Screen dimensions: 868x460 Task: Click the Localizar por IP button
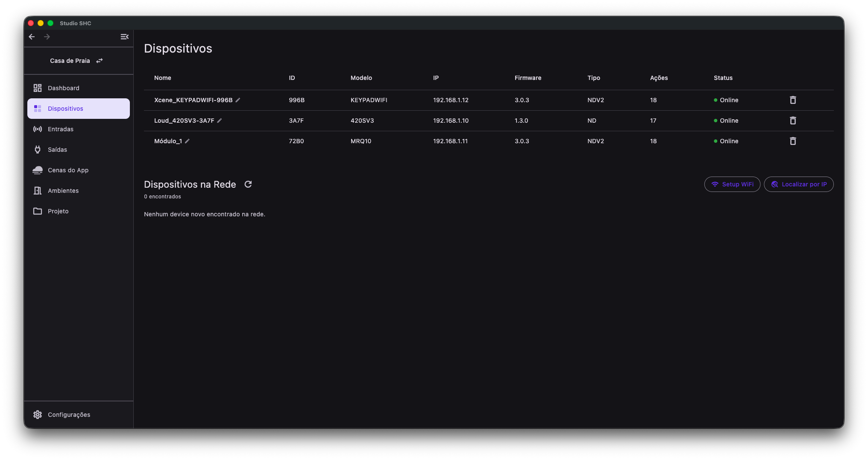pos(799,184)
